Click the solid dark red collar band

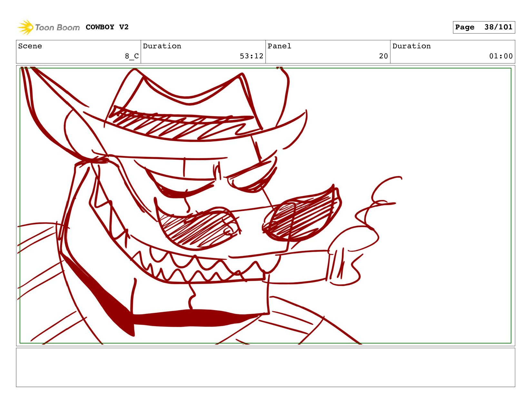point(193,318)
